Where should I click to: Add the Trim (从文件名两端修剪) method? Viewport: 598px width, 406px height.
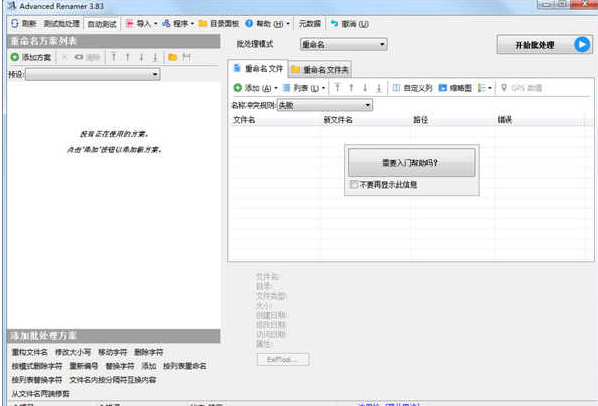click(40, 393)
